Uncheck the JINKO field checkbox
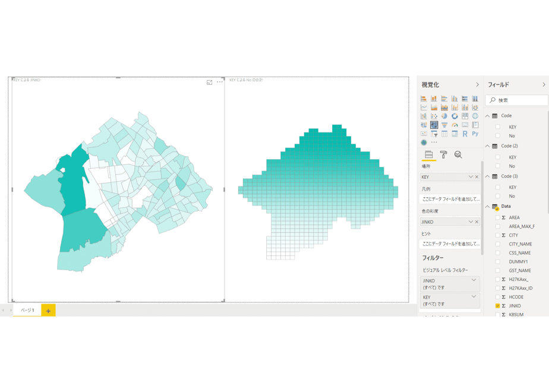 coord(497,305)
